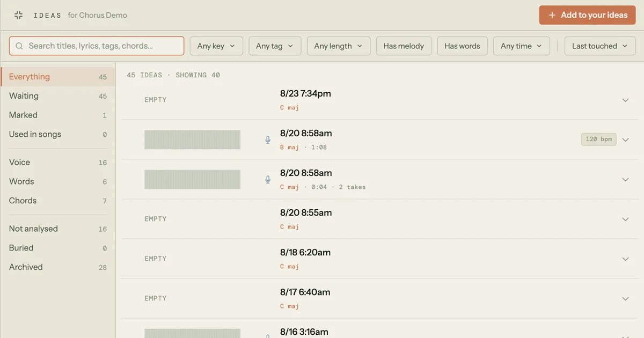The width and height of the screenshot is (644, 338).
Task: Open the Any length dropdown
Action: coord(338,46)
